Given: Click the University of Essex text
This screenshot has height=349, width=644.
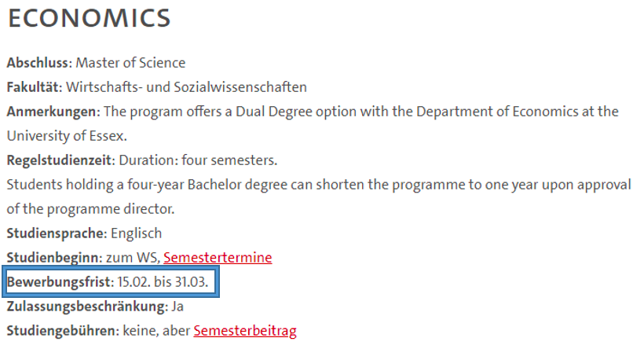Looking at the screenshot, I should [x=67, y=136].
